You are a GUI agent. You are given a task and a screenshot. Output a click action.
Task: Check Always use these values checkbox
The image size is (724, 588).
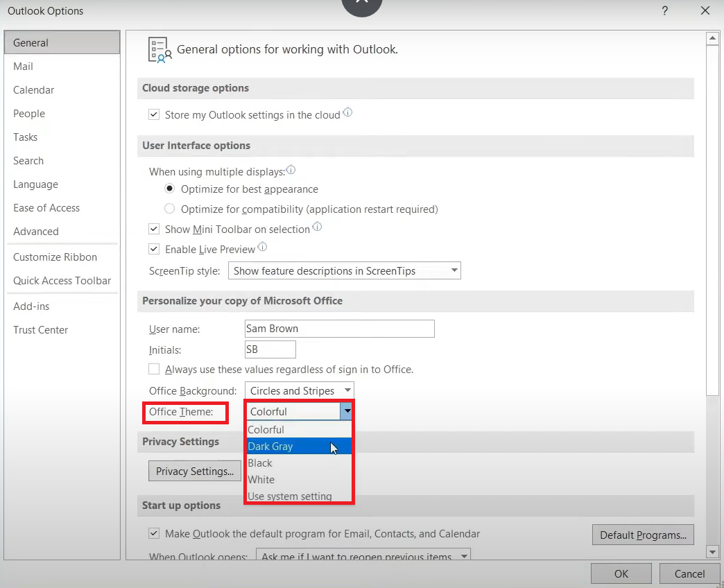(154, 369)
